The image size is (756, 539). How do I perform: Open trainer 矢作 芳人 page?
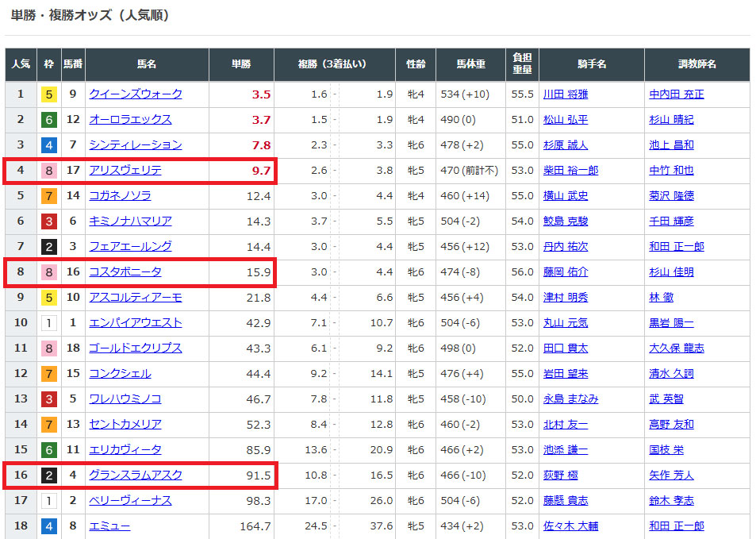click(x=671, y=475)
